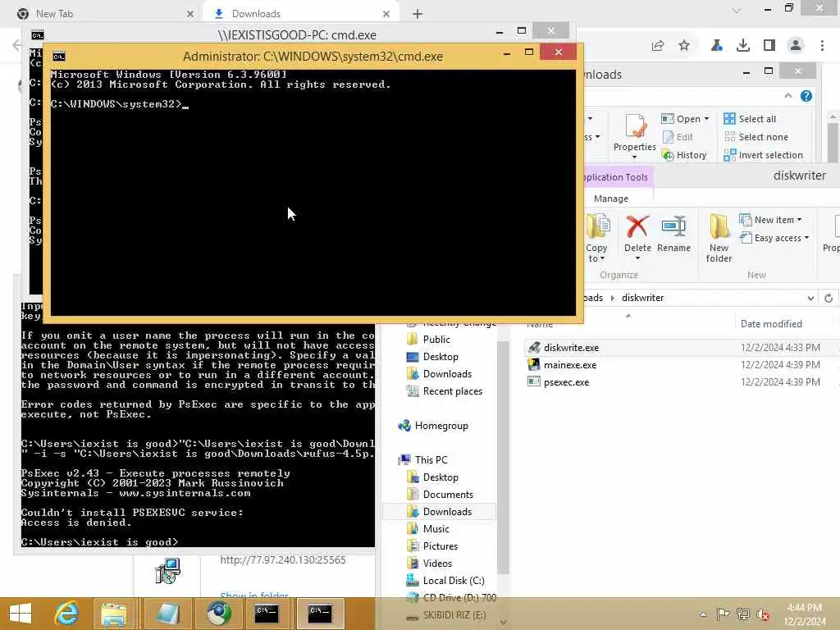The height and width of the screenshot is (630, 840).
Task: Switch to first cmd window taskbar icon
Action: tap(267, 614)
